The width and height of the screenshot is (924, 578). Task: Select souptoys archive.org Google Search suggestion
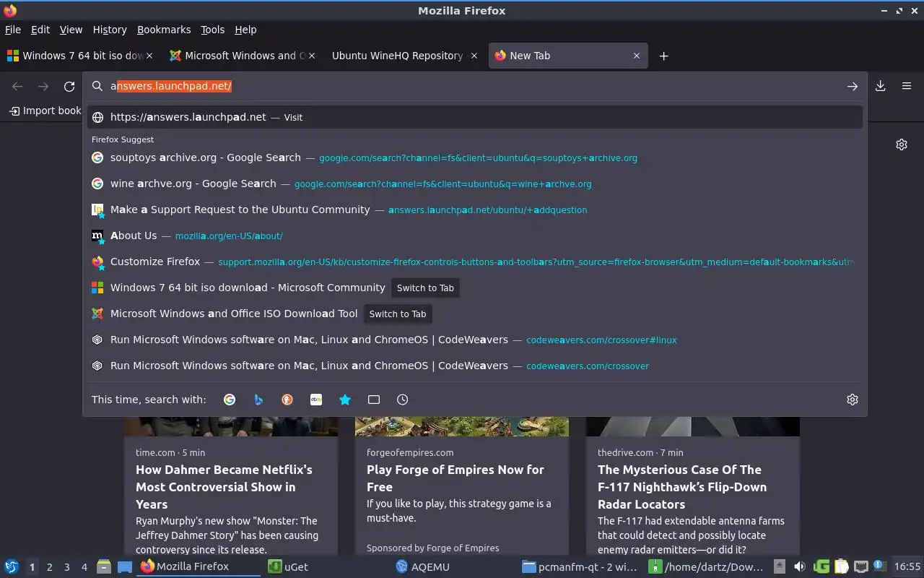pyautogui.click(x=475, y=158)
